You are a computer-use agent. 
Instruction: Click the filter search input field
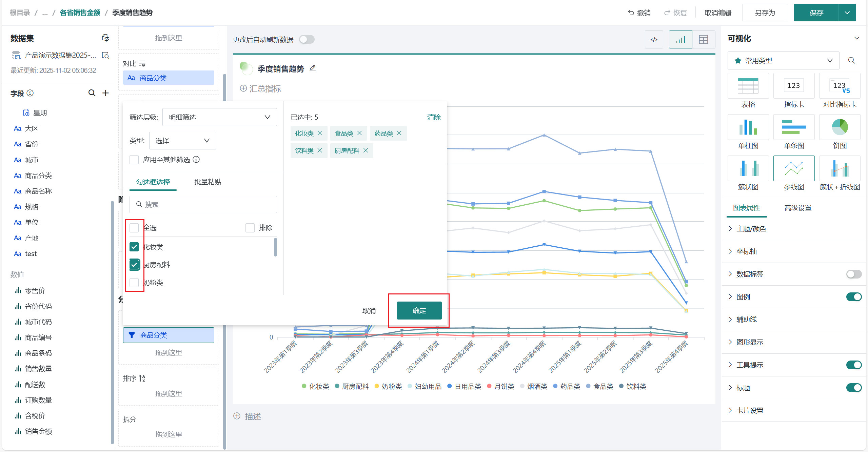click(x=203, y=204)
